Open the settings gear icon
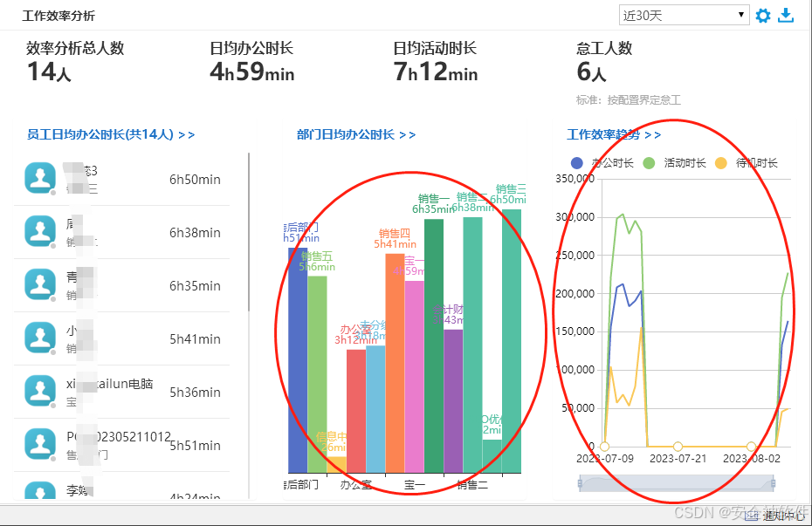This screenshot has width=812, height=526. coord(763,16)
